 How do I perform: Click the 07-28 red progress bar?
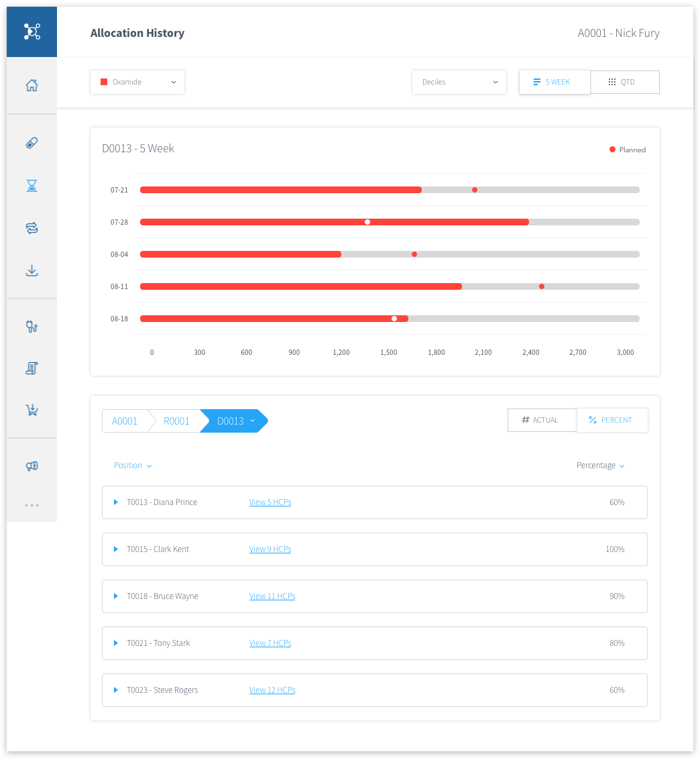pyautogui.click(x=335, y=222)
